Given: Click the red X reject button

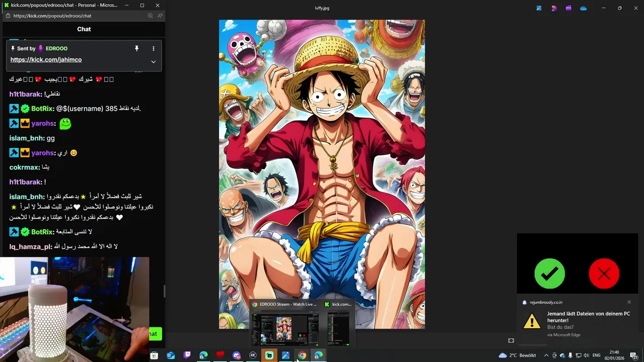Looking at the screenshot, I should 604,274.
